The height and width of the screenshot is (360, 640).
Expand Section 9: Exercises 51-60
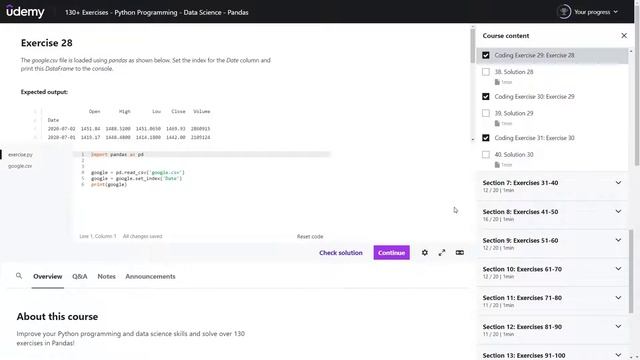[x=552, y=244]
